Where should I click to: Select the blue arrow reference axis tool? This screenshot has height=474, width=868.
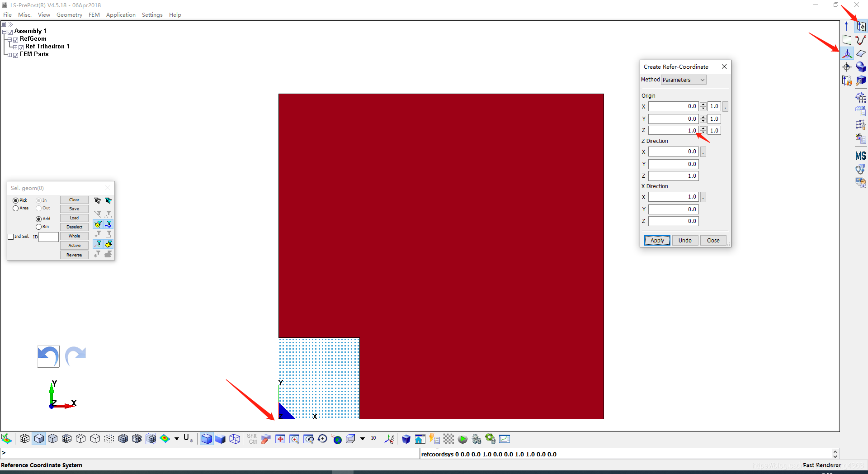tap(847, 26)
